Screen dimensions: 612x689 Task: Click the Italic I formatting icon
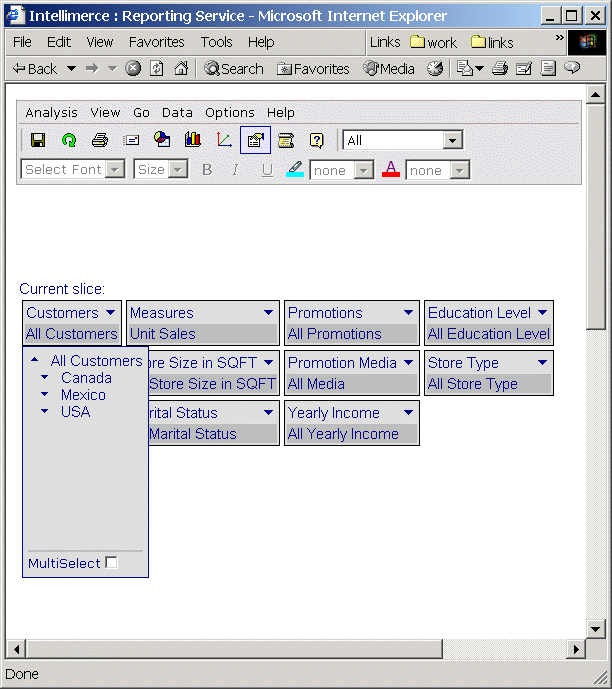pyautogui.click(x=235, y=170)
